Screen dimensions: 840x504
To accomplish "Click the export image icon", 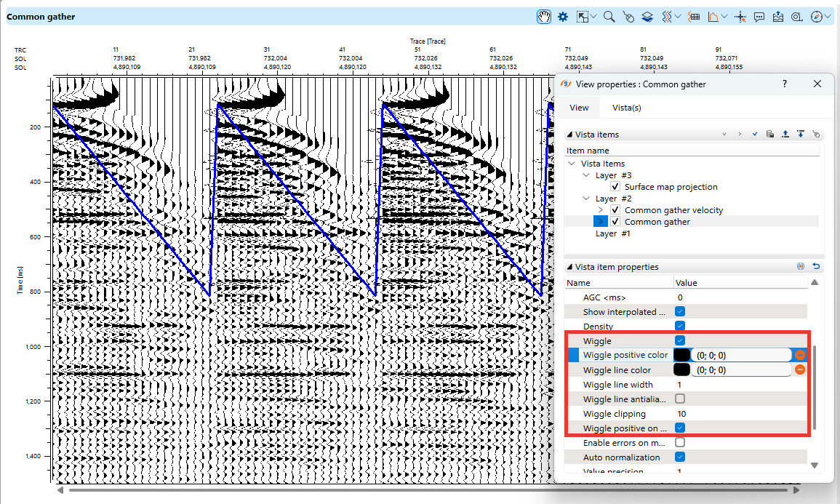I will coord(778,17).
